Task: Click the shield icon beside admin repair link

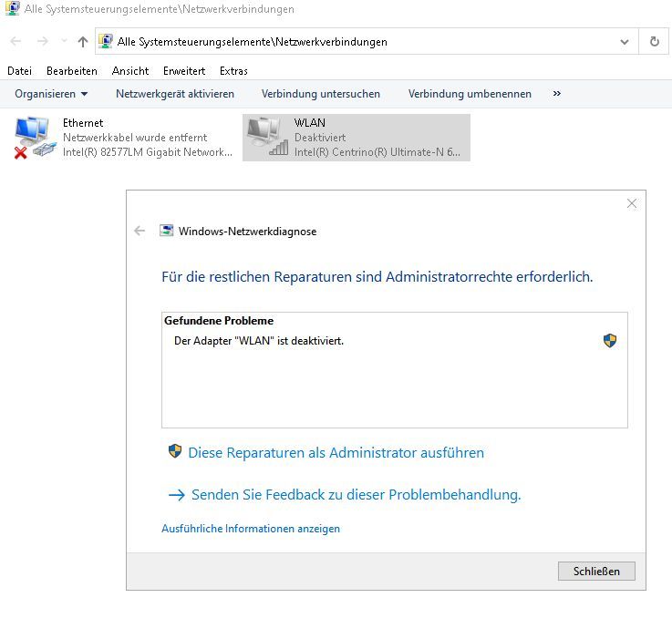Action: [175, 451]
